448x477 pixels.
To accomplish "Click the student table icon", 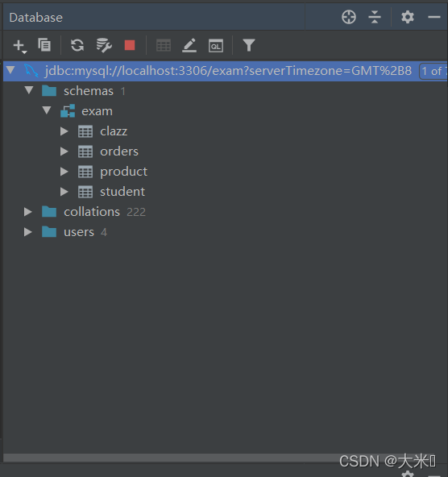I will coord(85,192).
